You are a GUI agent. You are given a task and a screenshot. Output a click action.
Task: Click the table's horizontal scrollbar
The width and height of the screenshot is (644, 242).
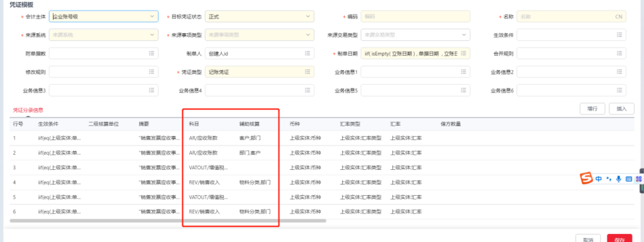tap(168, 221)
